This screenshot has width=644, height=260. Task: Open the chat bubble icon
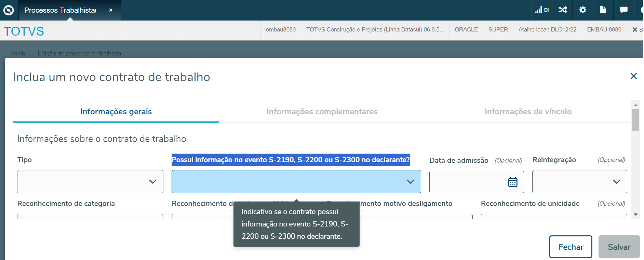click(623, 10)
